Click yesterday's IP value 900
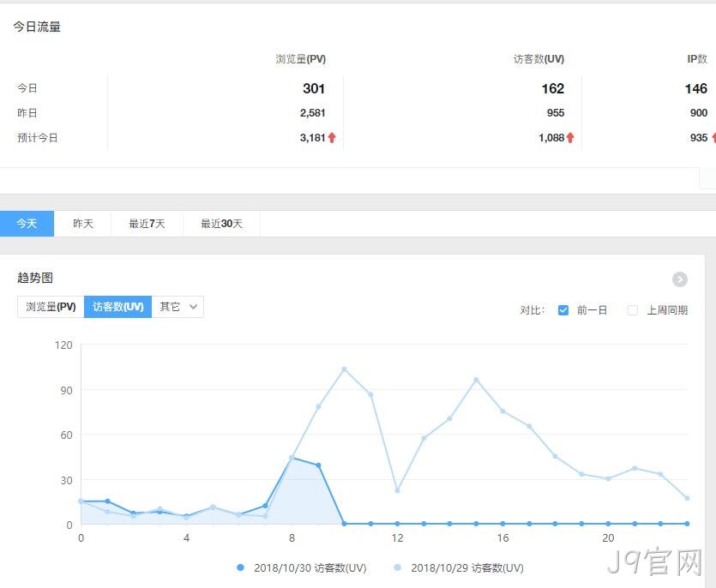 [x=699, y=113]
